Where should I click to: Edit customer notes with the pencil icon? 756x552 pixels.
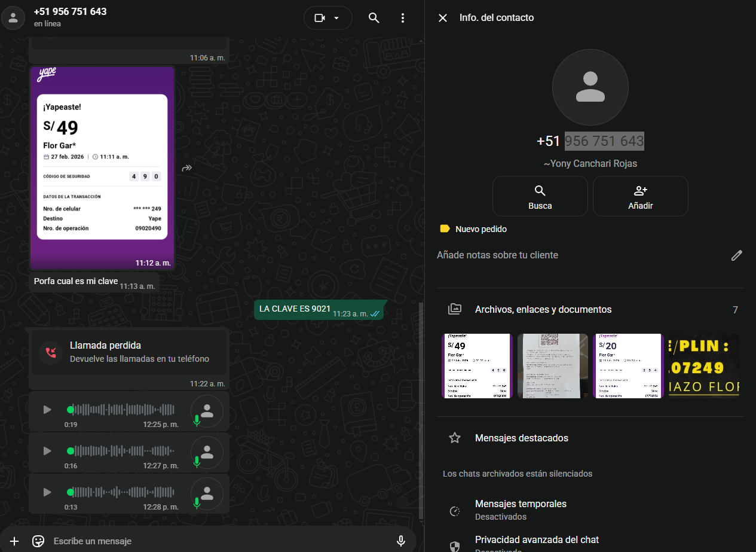click(737, 255)
